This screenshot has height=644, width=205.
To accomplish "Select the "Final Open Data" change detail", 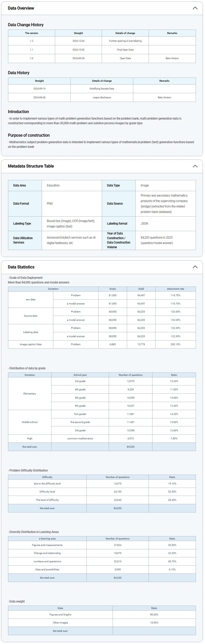I will coord(125,50).
